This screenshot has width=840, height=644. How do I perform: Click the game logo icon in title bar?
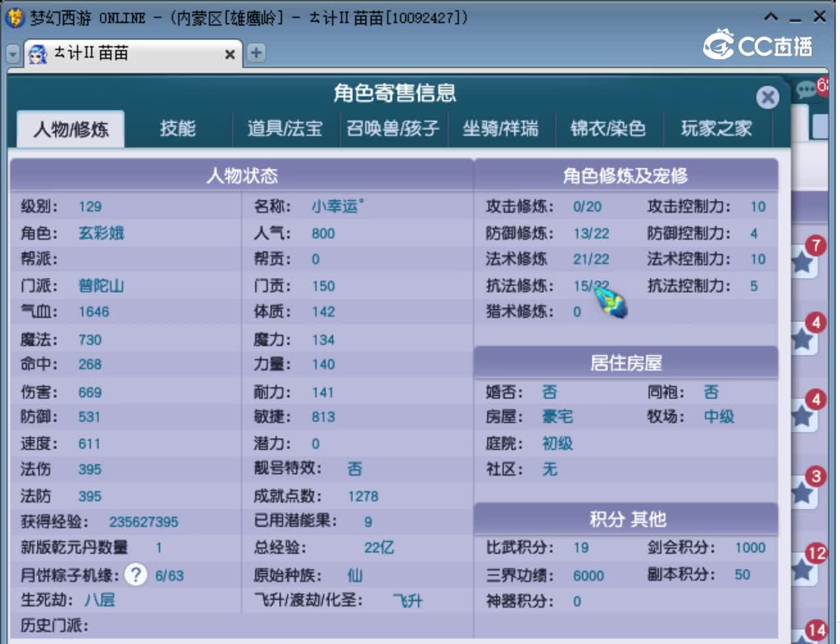(x=14, y=18)
